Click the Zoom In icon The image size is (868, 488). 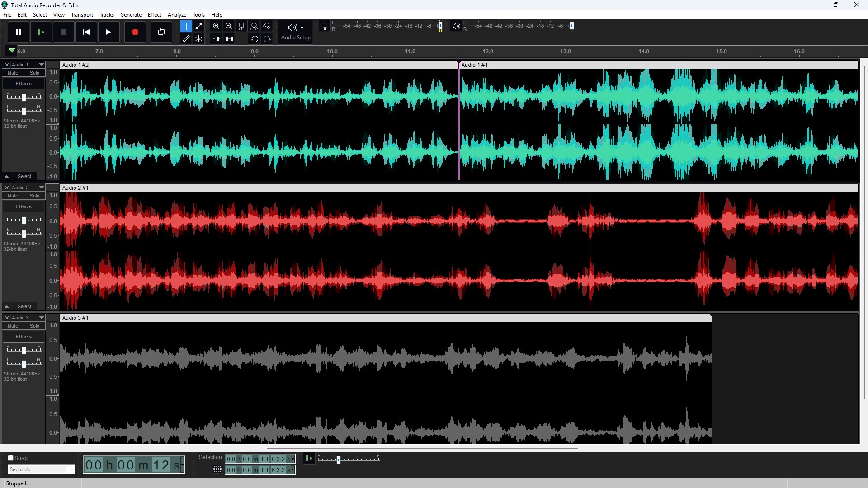(216, 26)
